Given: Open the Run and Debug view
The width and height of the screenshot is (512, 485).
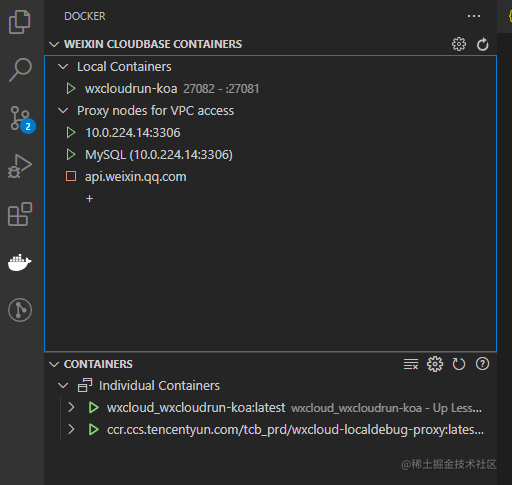Looking at the screenshot, I should pyautogui.click(x=20, y=166).
